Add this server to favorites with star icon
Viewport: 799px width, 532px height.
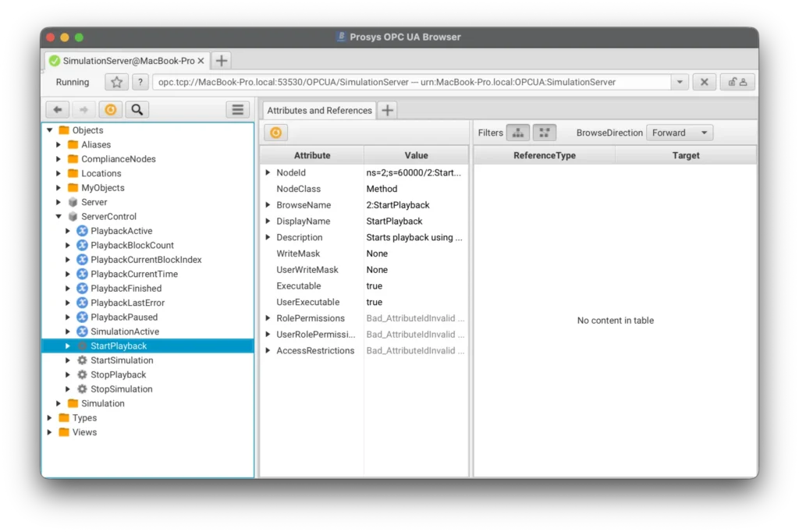[x=117, y=82]
